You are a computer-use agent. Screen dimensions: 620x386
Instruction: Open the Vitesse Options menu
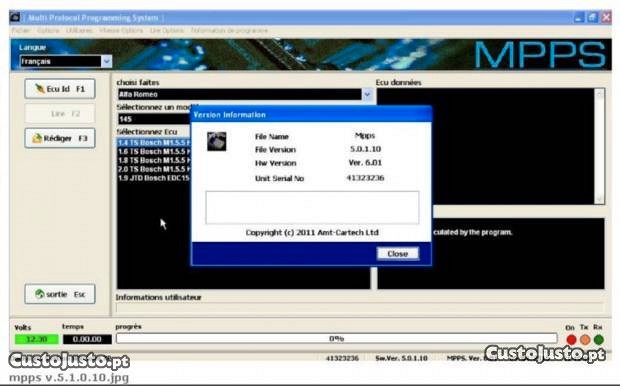121,30
